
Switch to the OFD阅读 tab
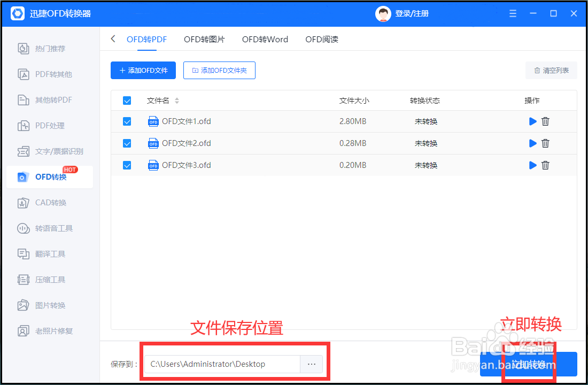coord(322,40)
